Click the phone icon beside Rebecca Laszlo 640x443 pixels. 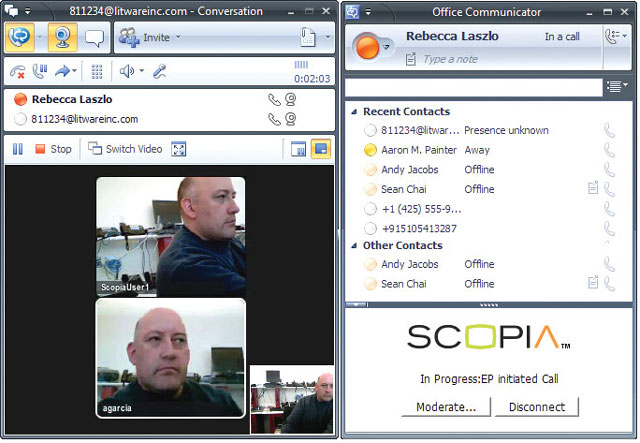point(274,100)
